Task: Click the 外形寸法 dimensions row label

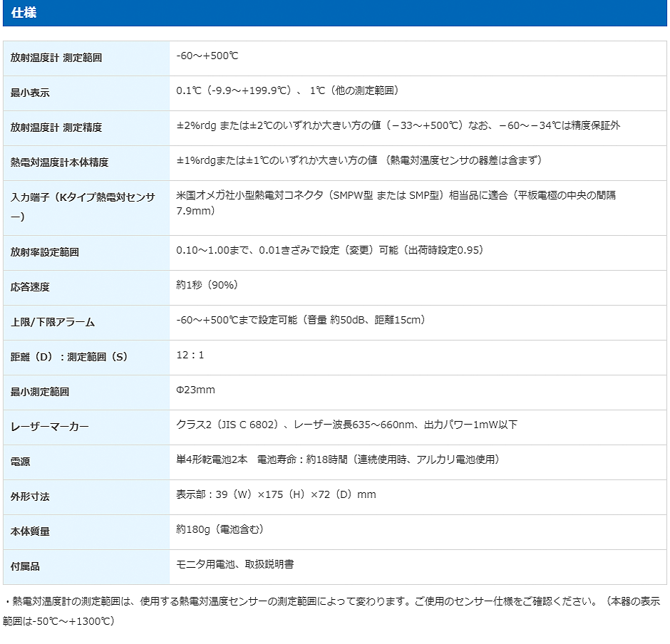Action: click(30, 497)
